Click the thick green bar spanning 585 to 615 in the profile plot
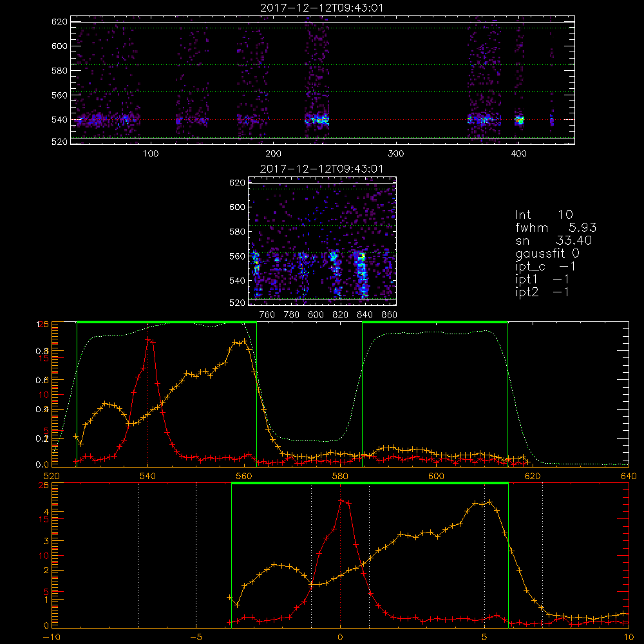 pyautogui.click(x=435, y=323)
